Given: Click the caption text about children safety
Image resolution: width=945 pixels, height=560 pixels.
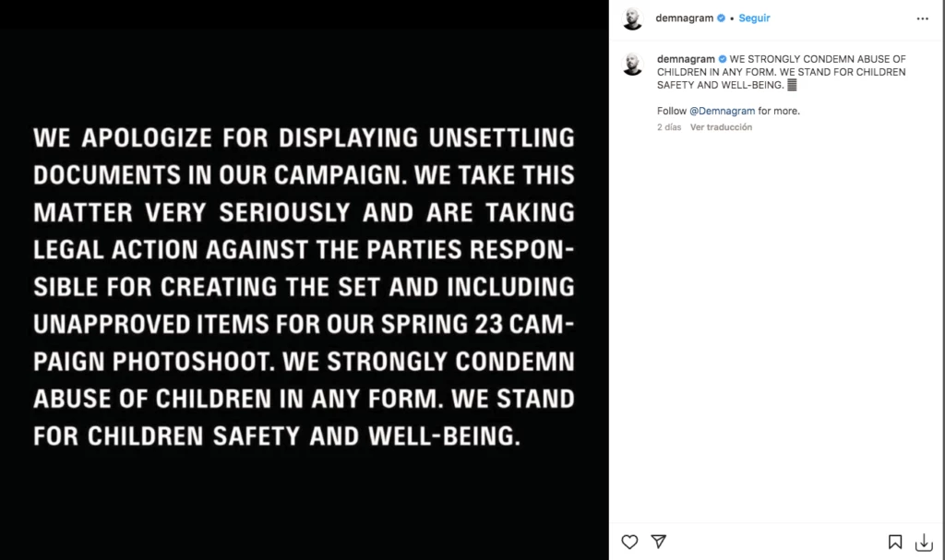Looking at the screenshot, I should pos(781,72).
